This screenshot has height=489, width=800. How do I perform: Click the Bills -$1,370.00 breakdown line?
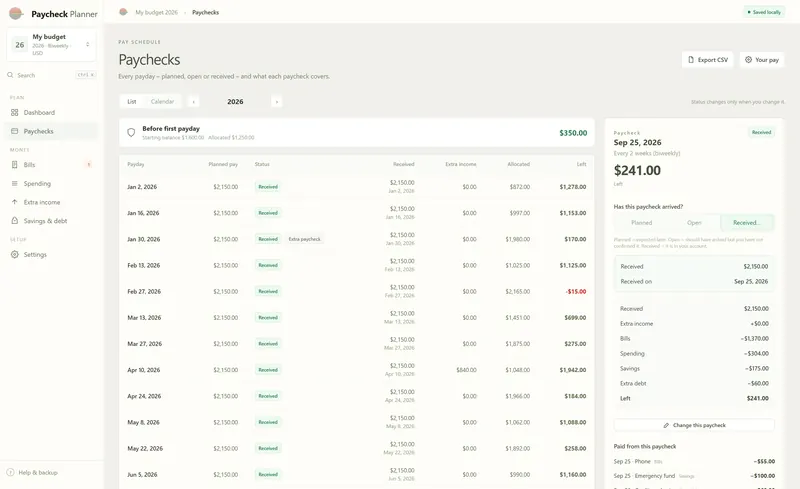pos(694,338)
